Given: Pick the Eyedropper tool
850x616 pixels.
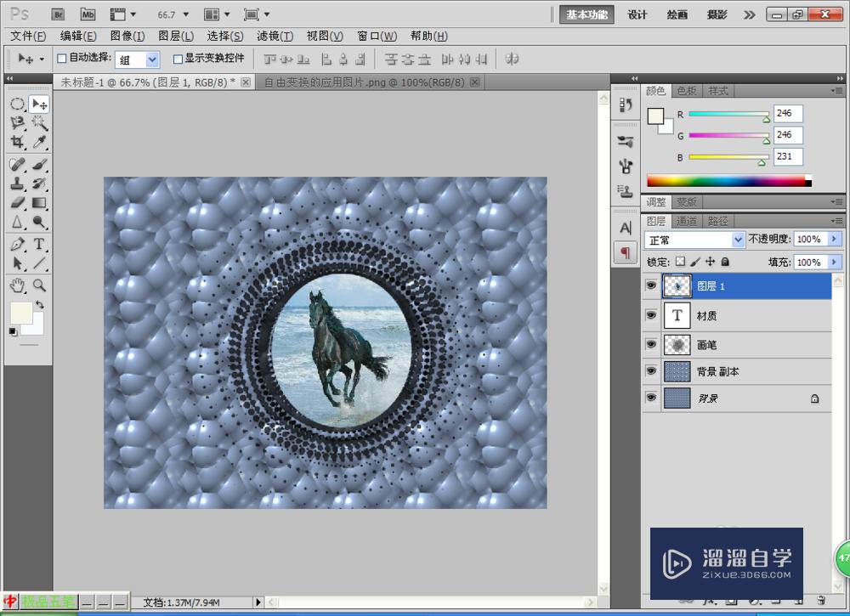Looking at the screenshot, I should coord(39,143).
